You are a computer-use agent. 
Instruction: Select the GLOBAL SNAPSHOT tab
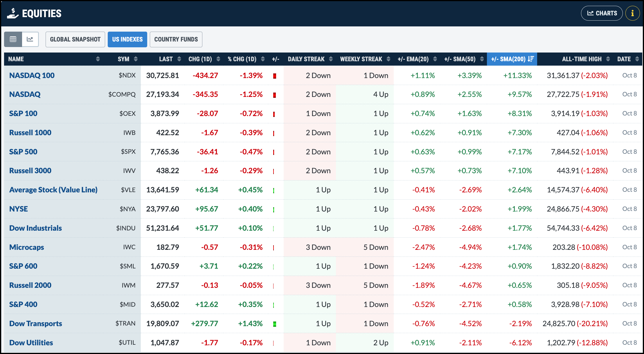pos(75,39)
